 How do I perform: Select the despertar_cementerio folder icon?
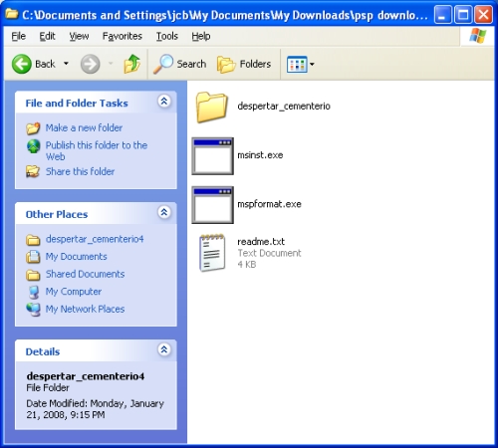pos(212,108)
